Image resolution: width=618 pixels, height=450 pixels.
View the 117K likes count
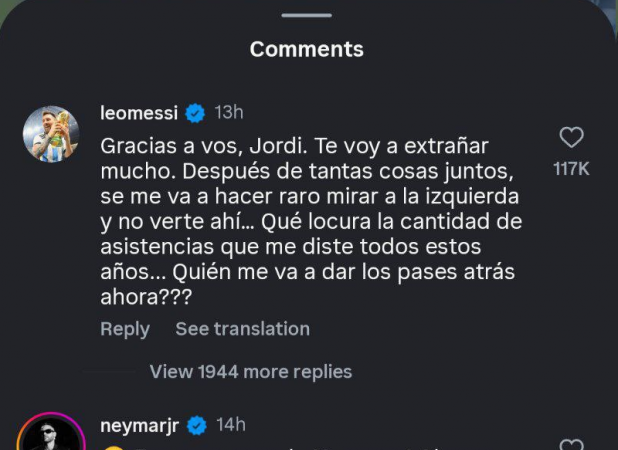point(571,169)
